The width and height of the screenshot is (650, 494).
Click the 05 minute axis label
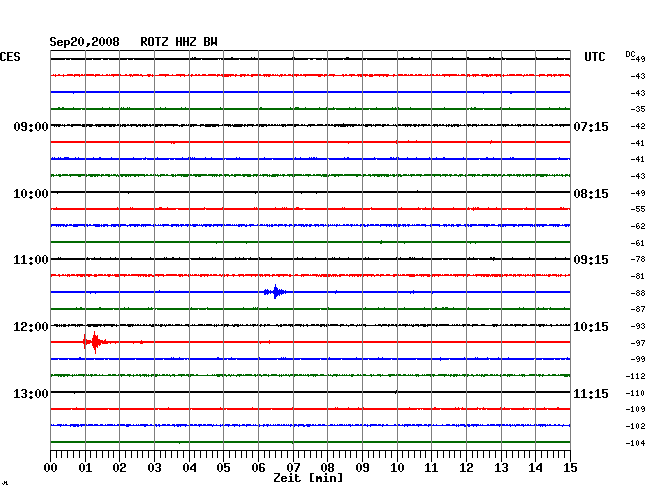(223, 467)
